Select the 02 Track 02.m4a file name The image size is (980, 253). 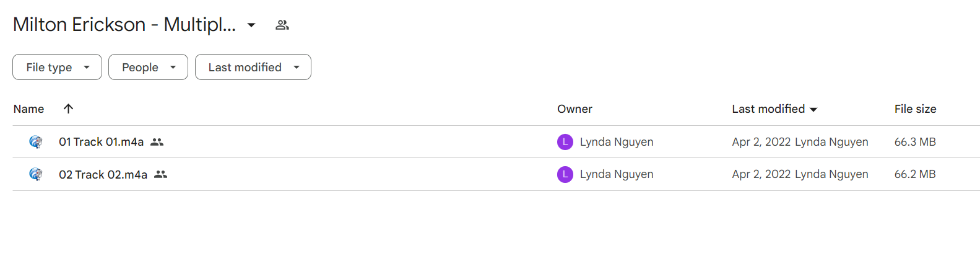(x=103, y=174)
